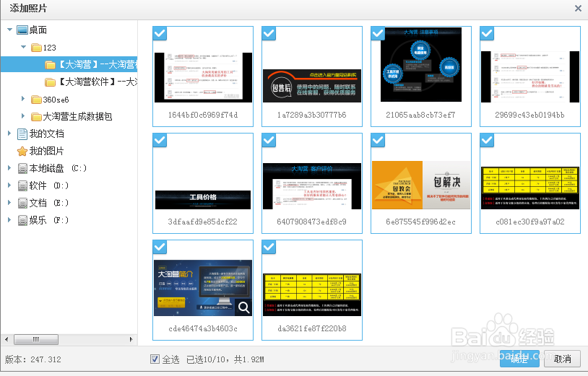This screenshot has width=588, height=376.
Task: Expand the 大淘营生成数据包 folder node
Action: [23, 116]
